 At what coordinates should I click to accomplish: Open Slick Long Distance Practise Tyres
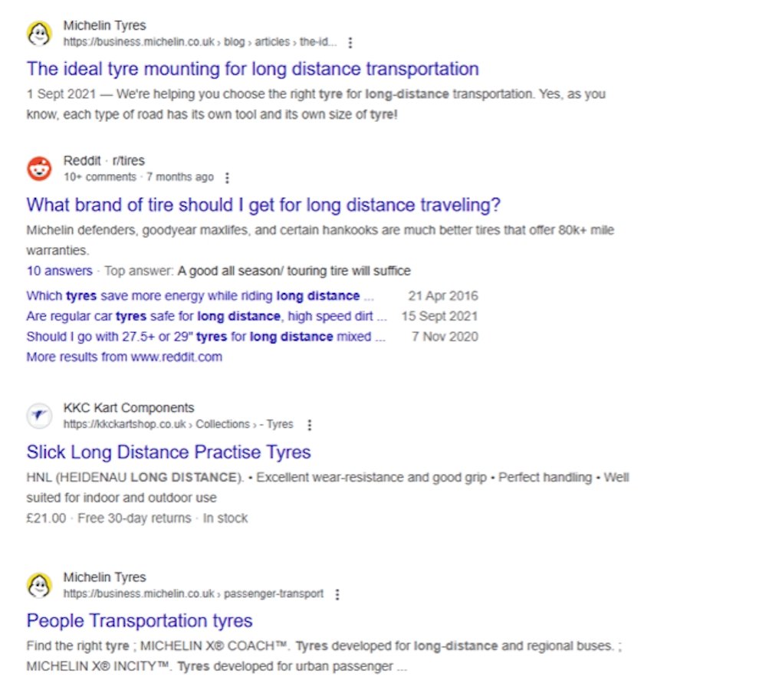(x=168, y=452)
